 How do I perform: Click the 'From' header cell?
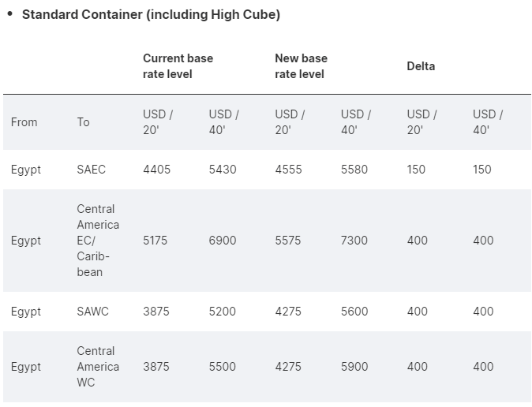pyautogui.click(x=24, y=122)
